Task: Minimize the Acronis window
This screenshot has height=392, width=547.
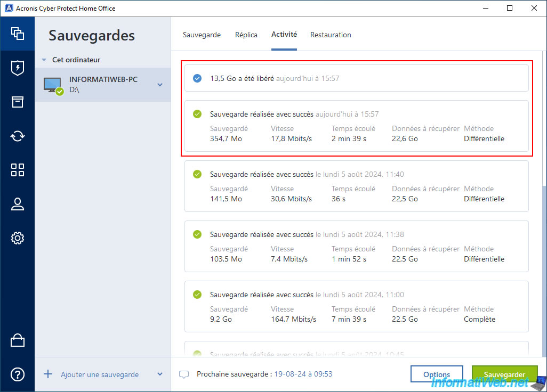Action: tap(486, 8)
